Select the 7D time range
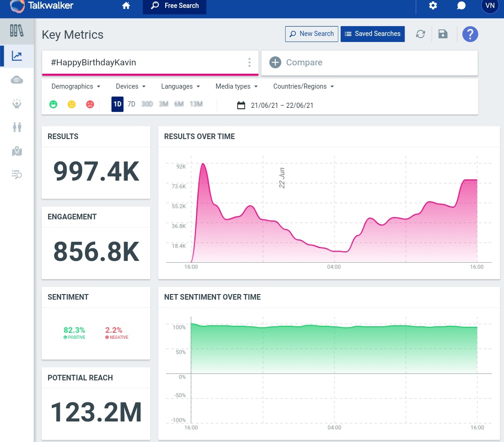 coord(132,104)
